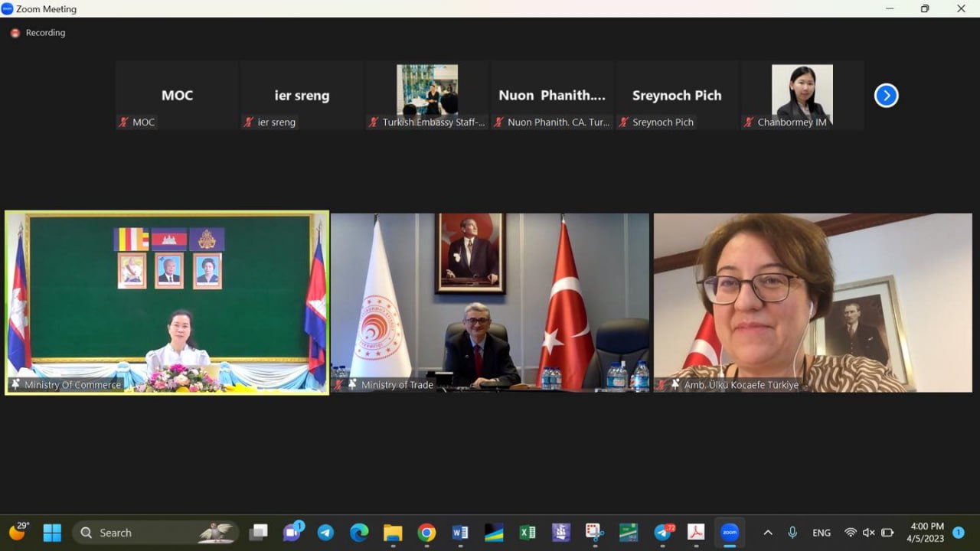Screen dimensions: 980x551
Task: Open Adobe Acrobat PDF reader icon
Action: [696, 533]
